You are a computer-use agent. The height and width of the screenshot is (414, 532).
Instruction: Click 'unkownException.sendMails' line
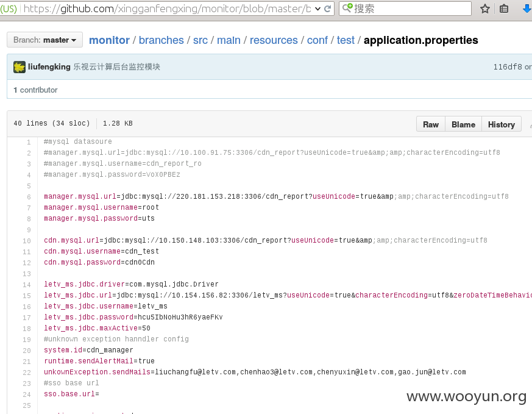(x=255, y=372)
